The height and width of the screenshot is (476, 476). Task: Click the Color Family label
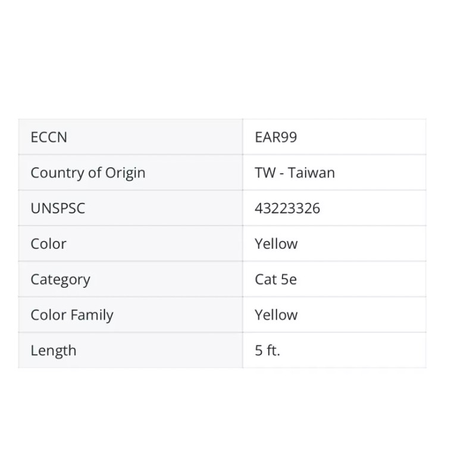(x=71, y=315)
